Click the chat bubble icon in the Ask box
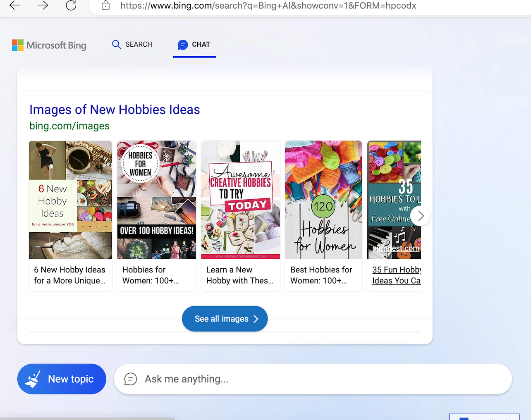The height and width of the screenshot is (420, 531). tap(131, 379)
